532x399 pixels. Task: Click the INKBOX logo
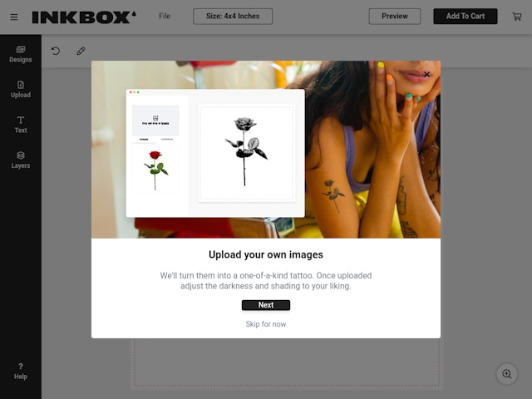click(84, 17)
